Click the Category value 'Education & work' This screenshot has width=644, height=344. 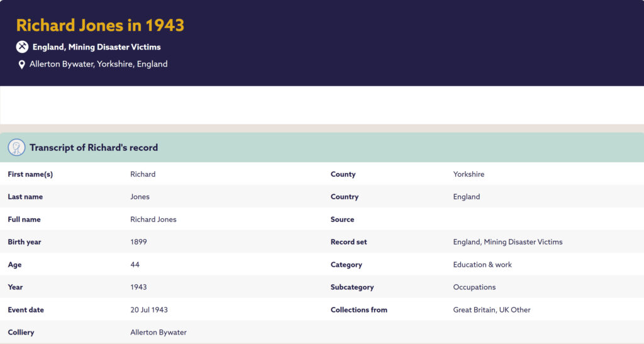click(x=482, y=265)
